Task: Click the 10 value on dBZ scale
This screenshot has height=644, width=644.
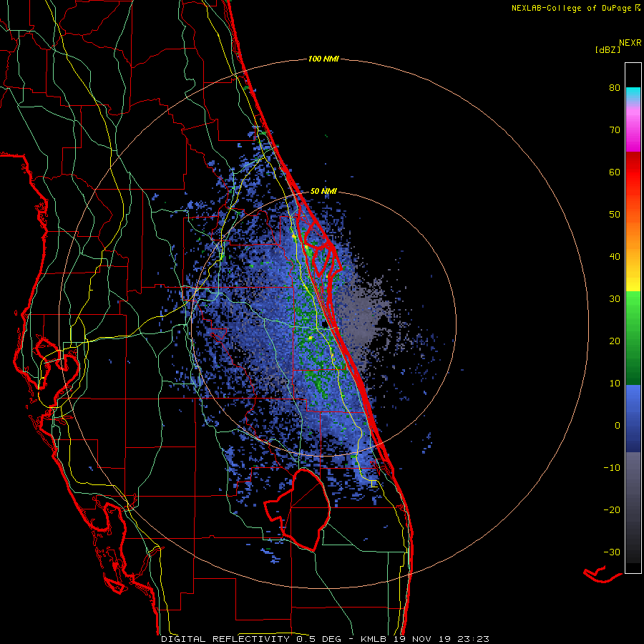Action: 615,384
